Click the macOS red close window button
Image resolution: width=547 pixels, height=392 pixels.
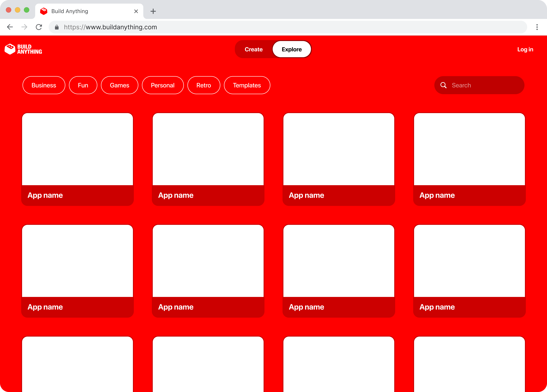[x=8, y=10]
